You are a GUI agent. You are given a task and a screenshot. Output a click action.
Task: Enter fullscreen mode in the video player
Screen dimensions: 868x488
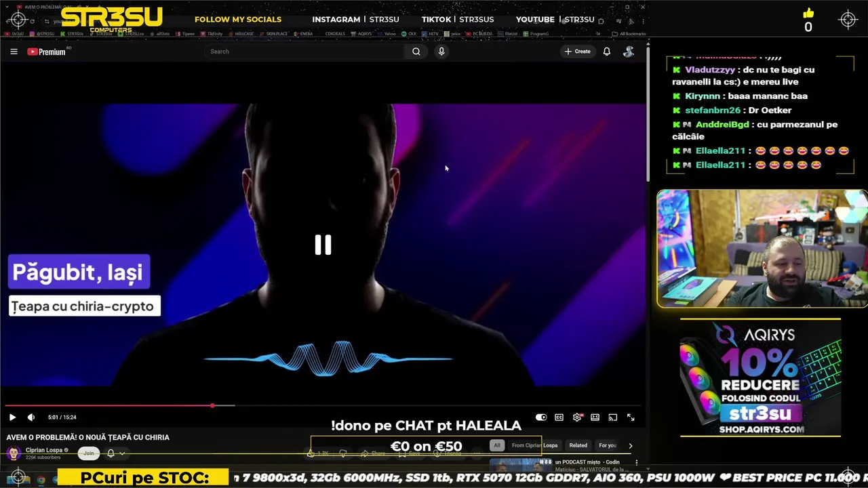(631, 418)
